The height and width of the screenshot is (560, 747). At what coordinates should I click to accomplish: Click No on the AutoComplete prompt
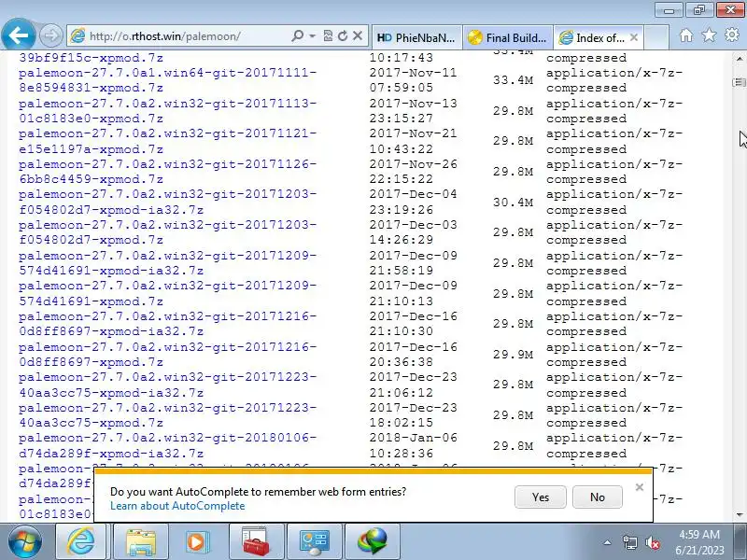[598, 497]
